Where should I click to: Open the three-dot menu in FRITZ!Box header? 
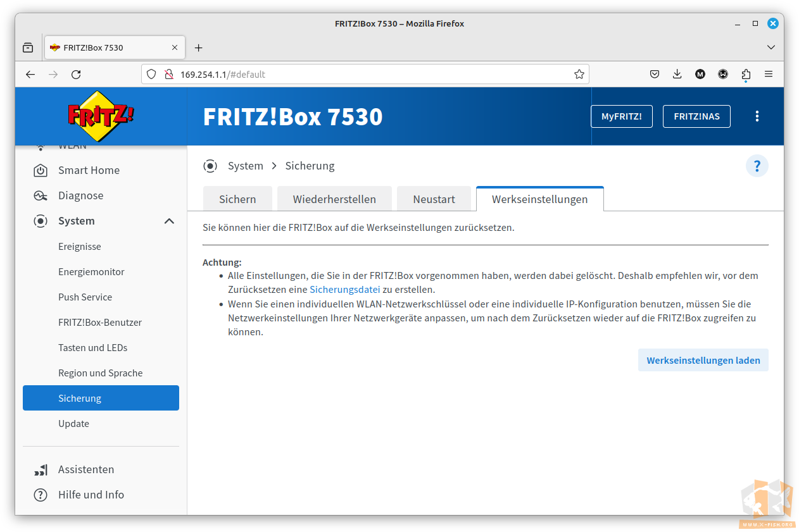tap(757, 116)
